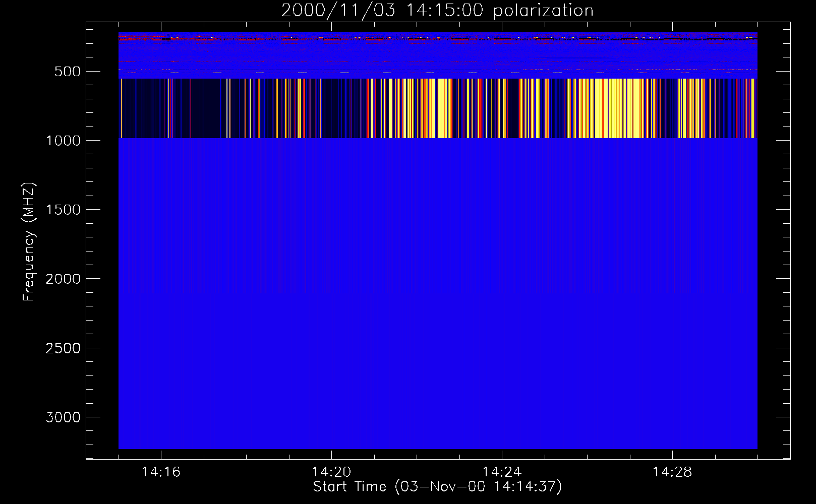The width and height of the screenshot is (816, 504).
Task: Click the 'Start Time (03-Nov-00 14:14:37)' label
Action: click(x=437, y=487)
